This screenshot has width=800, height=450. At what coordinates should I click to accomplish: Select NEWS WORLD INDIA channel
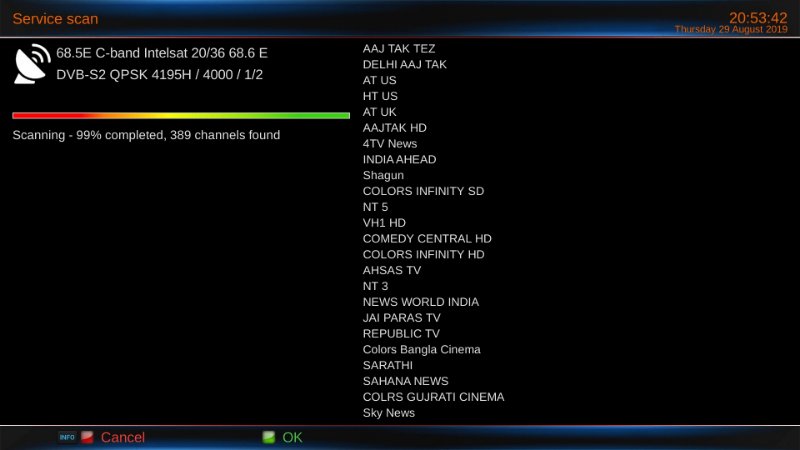pyautogui.click(x=421, y=302)
